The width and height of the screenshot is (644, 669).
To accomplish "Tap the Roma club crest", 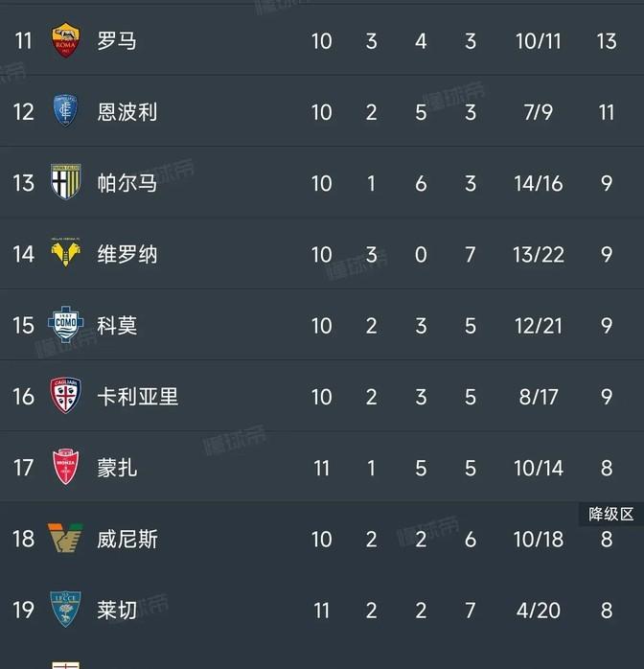I will pyautogui.click(x=65, y=40).
